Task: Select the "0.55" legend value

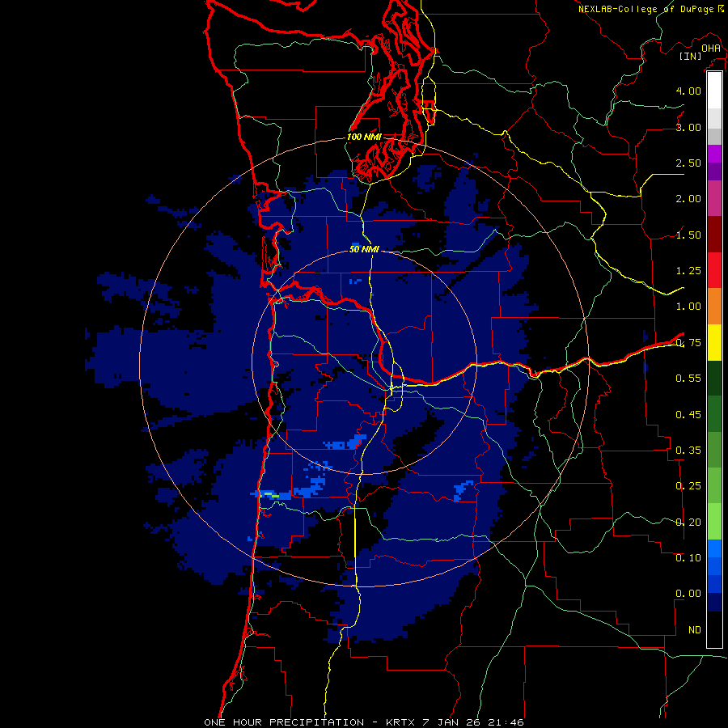Action: tap(688, 379)
